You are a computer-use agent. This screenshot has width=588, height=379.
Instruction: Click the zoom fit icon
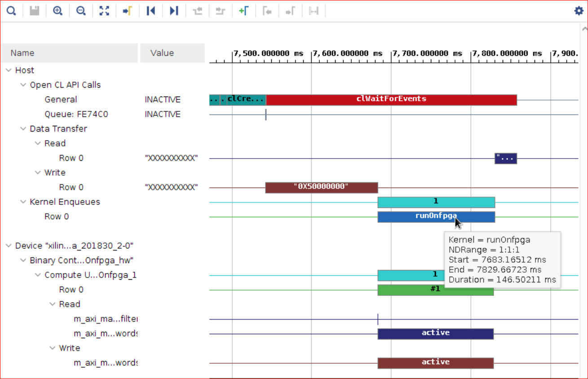pos(104,11)
